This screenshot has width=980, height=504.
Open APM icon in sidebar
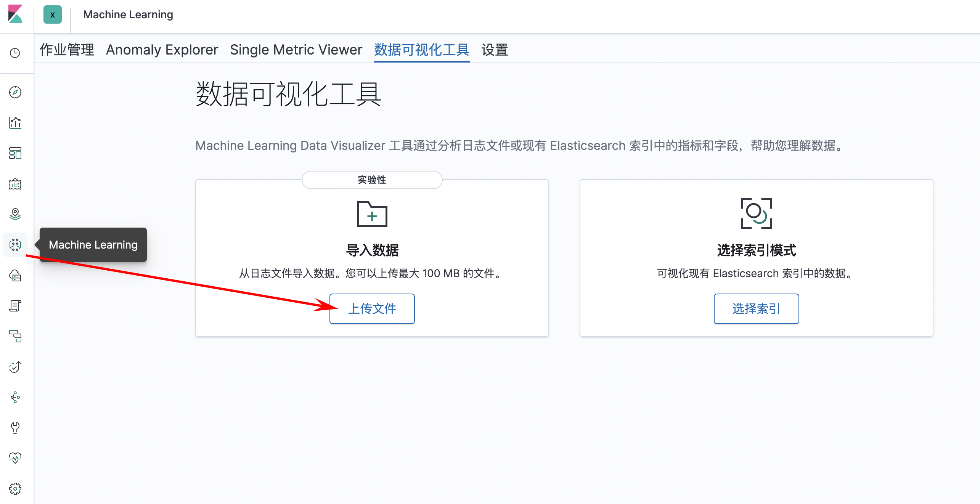15,336
